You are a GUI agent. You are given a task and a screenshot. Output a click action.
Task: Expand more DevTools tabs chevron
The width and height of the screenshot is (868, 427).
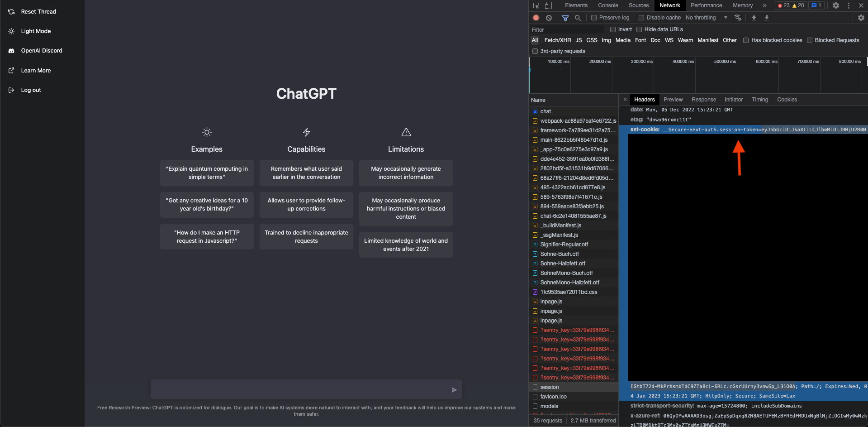point(764,5)
